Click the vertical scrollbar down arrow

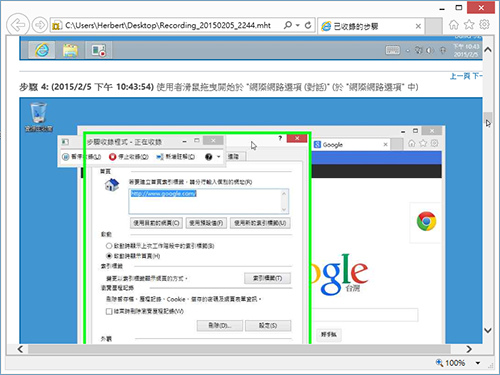tap(488, 330)
